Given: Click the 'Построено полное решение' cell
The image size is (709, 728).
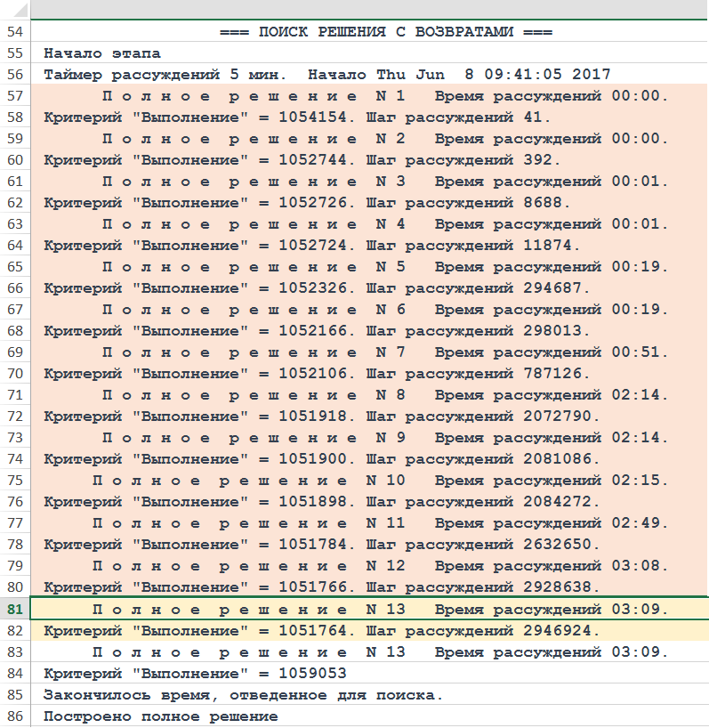Looking at the screenshot, I should (x=160, y=716).
